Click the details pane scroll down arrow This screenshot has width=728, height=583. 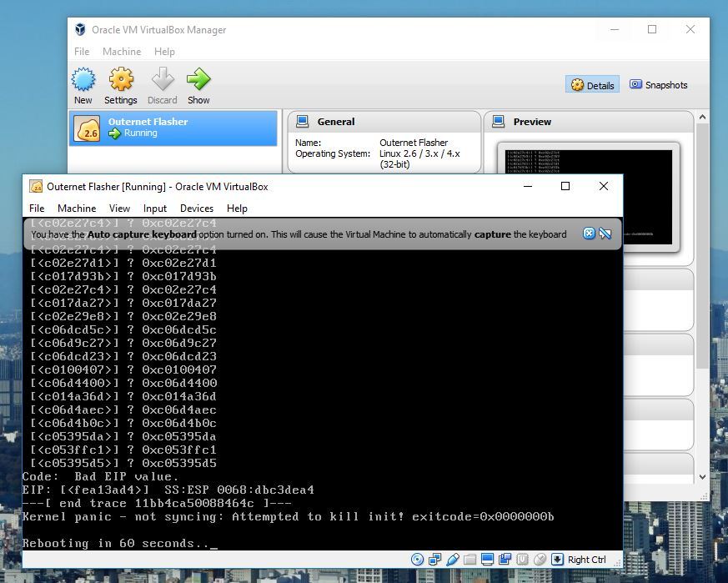point(702,477)
